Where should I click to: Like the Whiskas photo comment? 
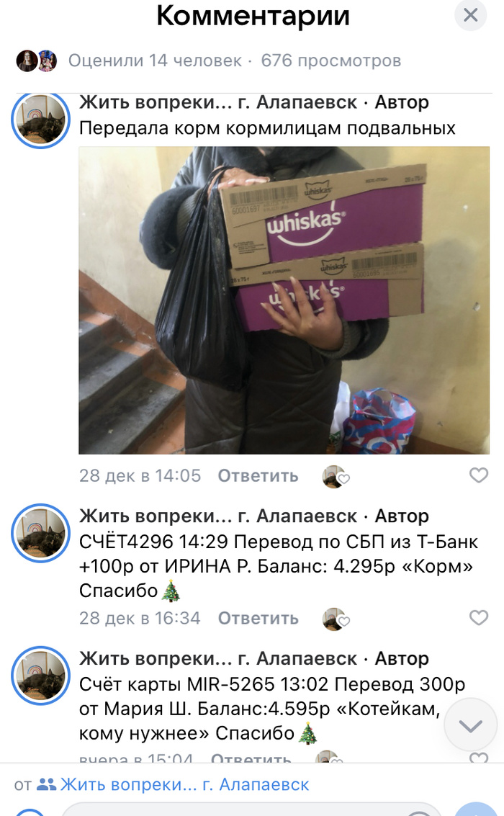click(479, 475)
